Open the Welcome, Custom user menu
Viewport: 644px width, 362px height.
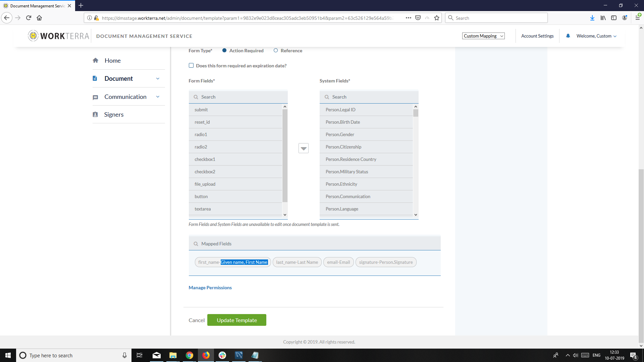coord(596,36)
